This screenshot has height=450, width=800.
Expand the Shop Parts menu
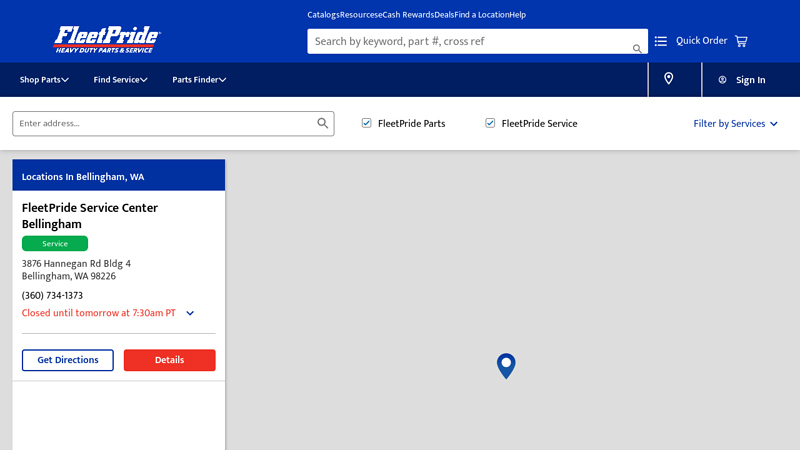click(x=44, y=80)
